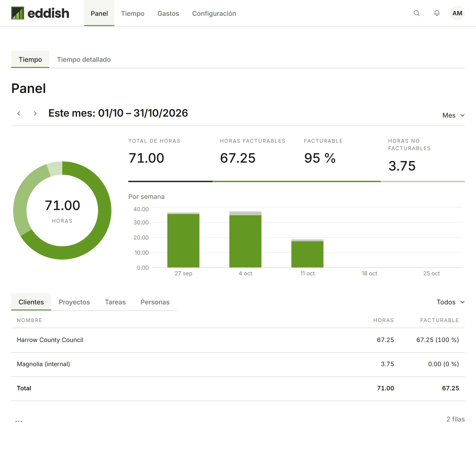The image size is (476, 454).
Task: Click the 27 sep week bar
Action: click(x=183, y=240)
